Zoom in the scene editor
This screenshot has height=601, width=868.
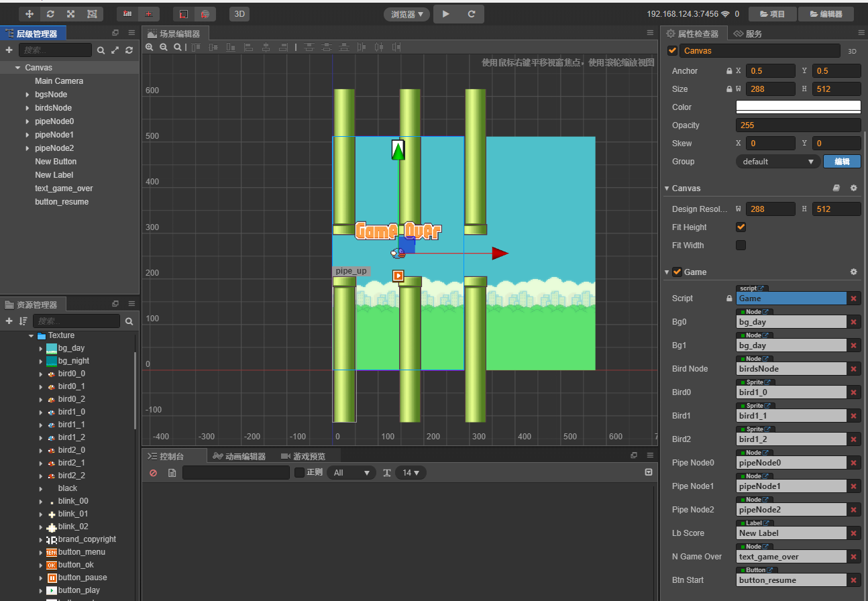[150, 47]
